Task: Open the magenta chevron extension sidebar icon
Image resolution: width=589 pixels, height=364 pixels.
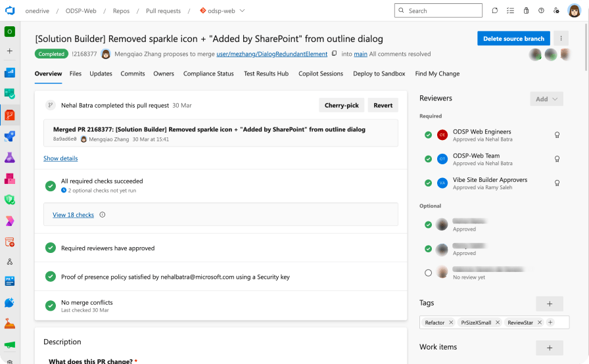Action: coord(10,221)
